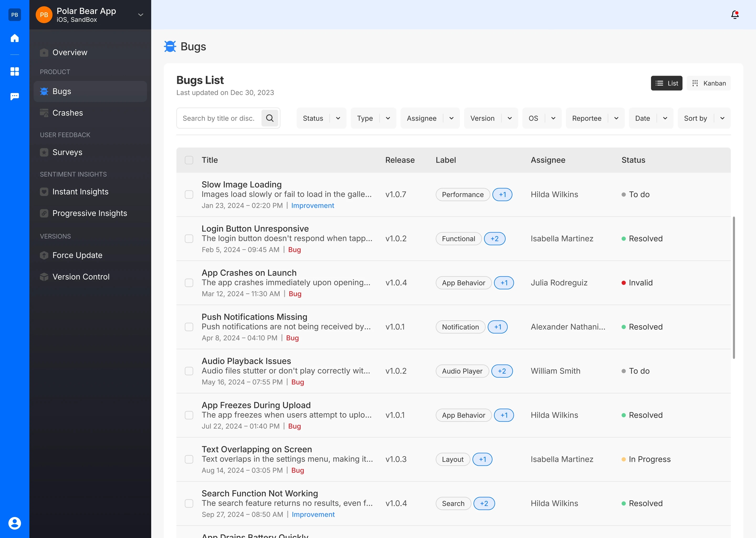Click the +1 badge for Push Notifications Missing
Image resolution: width=756 pixels, height=538 pixels.
coord(497,327)
